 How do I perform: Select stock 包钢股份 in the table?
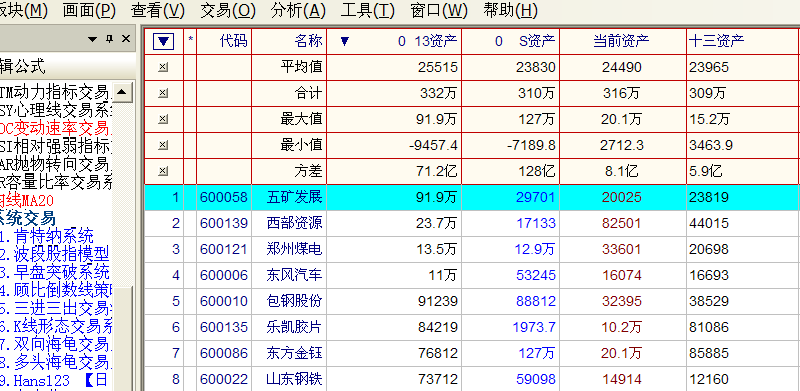pos(294,301)
